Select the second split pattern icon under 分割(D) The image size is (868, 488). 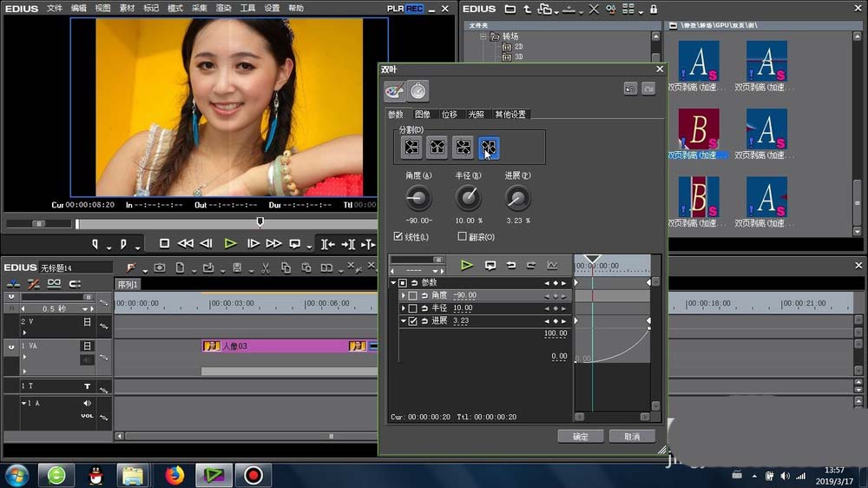[437, 148]
